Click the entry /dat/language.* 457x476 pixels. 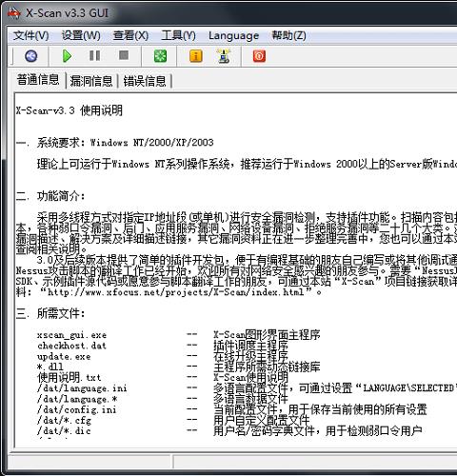point(77,399)
